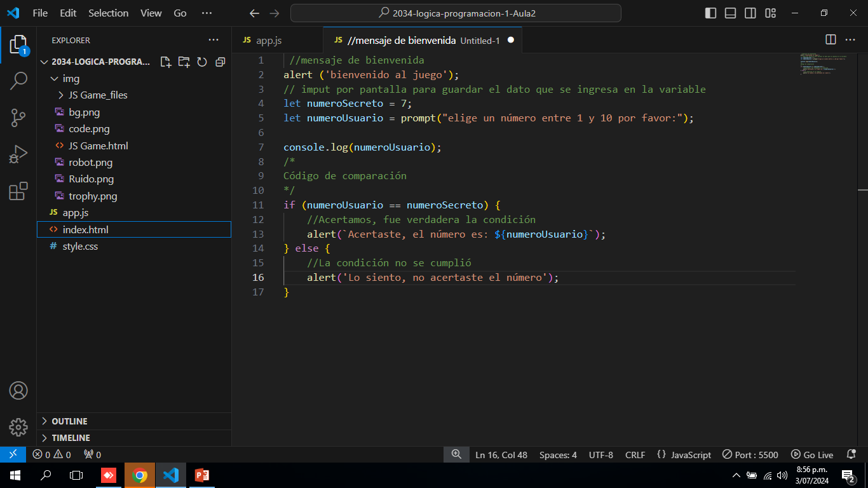The width and height of the screenshot is (868, 488).
Task: Click the New Folder icon in Explorer
Action: 184,62
